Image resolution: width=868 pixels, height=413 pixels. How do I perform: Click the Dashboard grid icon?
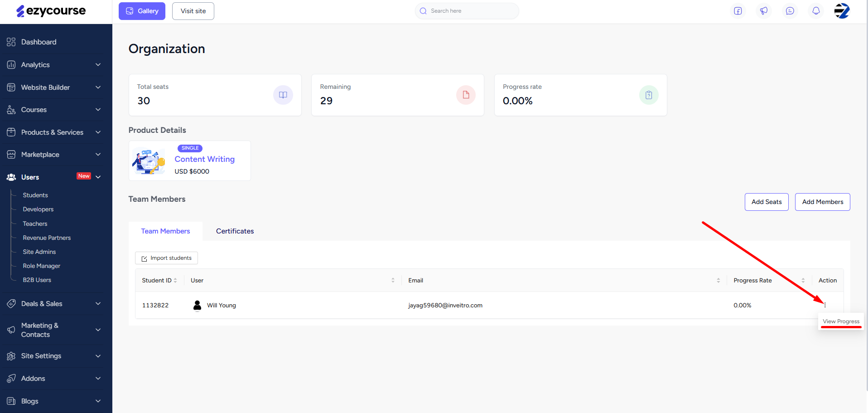coord(11,42)
